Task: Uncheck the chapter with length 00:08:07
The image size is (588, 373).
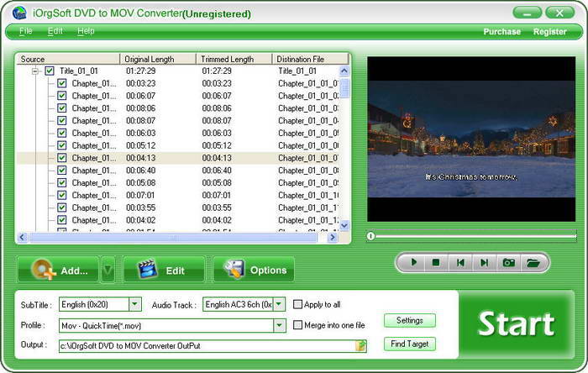Action: pos(62,120)
